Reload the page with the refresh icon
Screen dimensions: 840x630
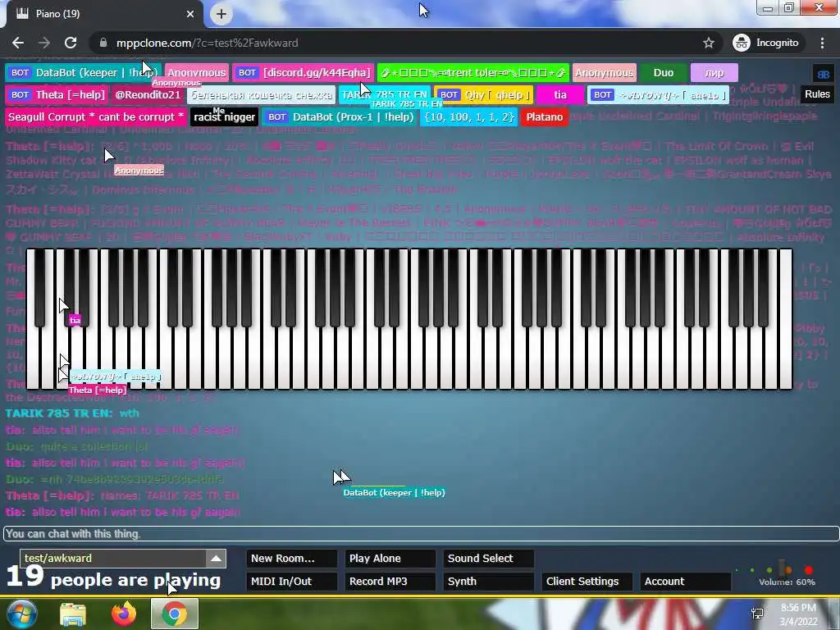(x=71, y=43)
